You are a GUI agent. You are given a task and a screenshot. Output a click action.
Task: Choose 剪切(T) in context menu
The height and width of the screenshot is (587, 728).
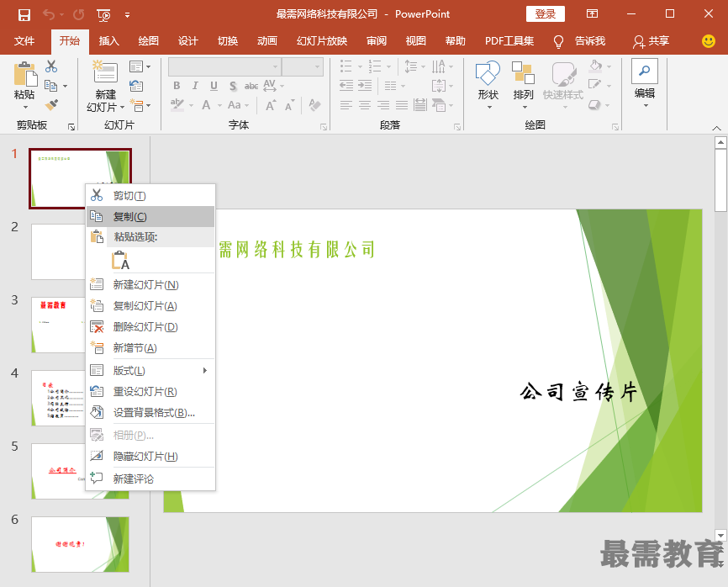150,196
